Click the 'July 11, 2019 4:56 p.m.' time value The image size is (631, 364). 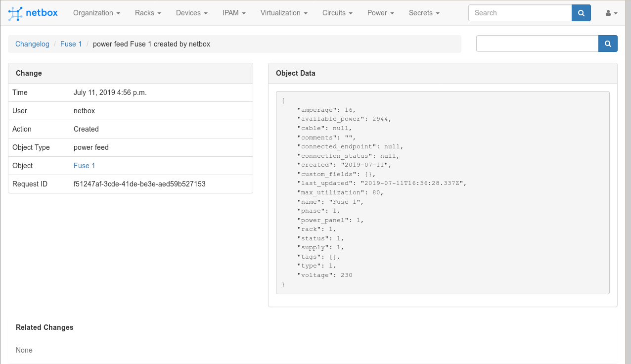(110, 92)
